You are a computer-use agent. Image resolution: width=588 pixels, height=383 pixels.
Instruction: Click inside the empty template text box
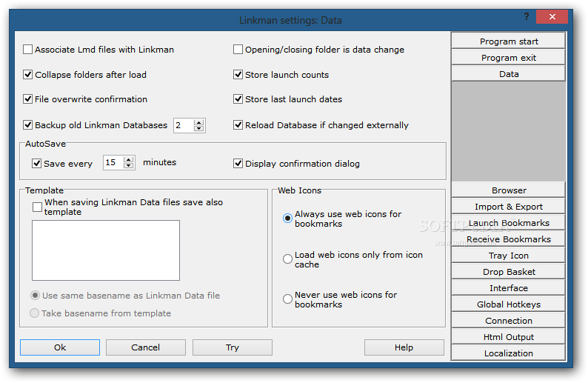coord(106,250)
